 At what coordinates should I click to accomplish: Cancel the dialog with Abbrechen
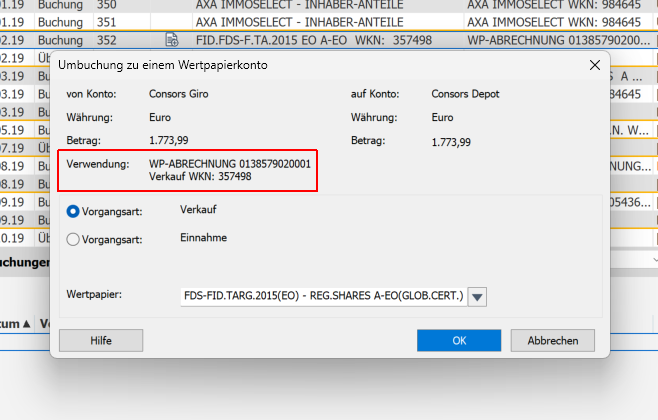(x=552, y=340)
